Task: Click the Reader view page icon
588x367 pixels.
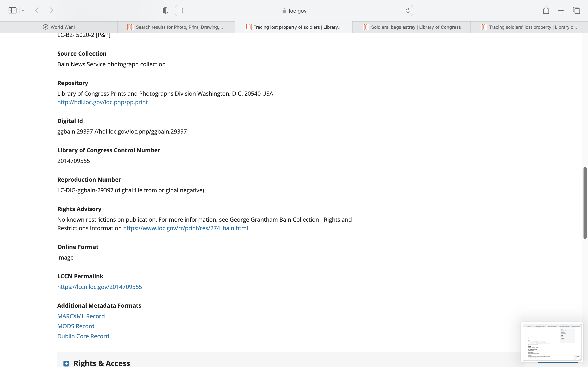Action: [181, 10]
